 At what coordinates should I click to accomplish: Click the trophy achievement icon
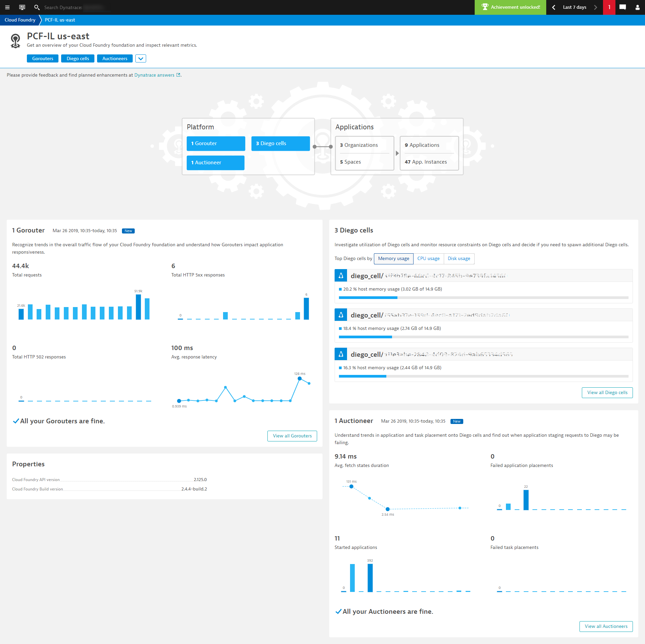click(x=485, y=7)
